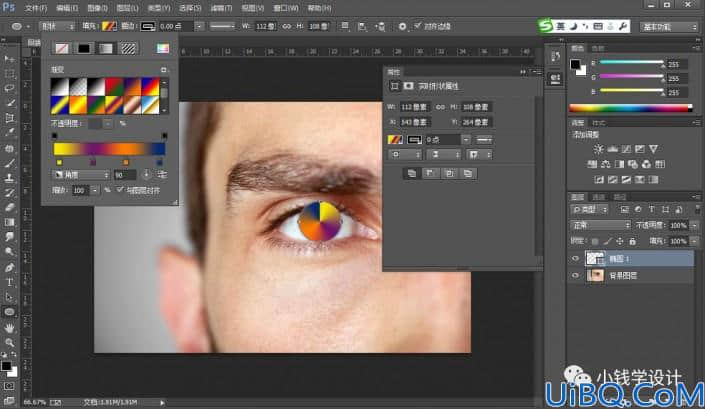The image size is (705, 409).
Task: Click the link width and height icon in options bar
Action: pyautogui.click(x=286, y=27)
